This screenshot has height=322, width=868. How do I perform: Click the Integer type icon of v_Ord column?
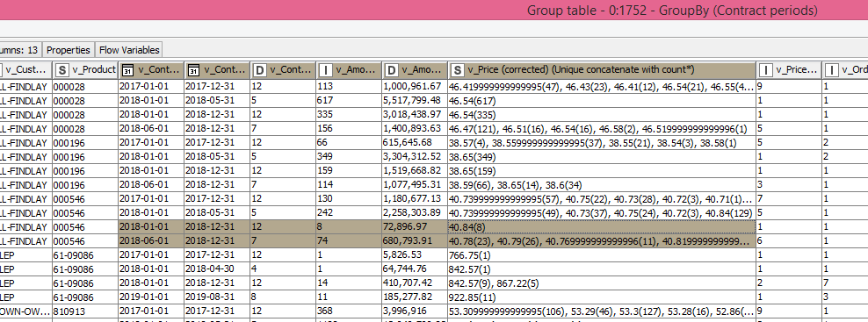click(832, 69)
